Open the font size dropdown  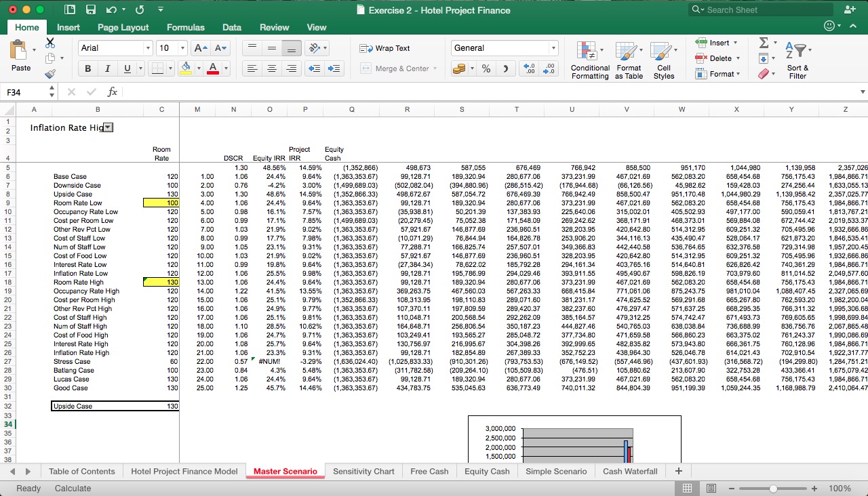click(180, 47)
